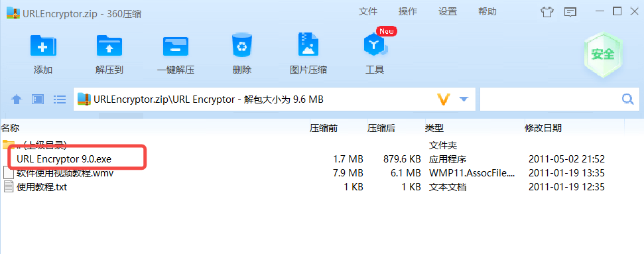
Task: Click the 文件夹 type cell
Action: click(x=443, y=145)
